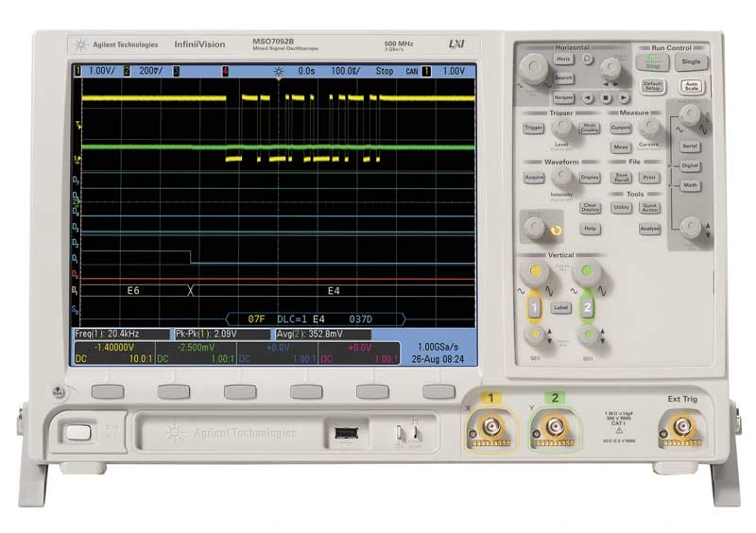Tap the channel 1 BNC input connector
This screenshot has height=533, width=756.
pos(490,427)
